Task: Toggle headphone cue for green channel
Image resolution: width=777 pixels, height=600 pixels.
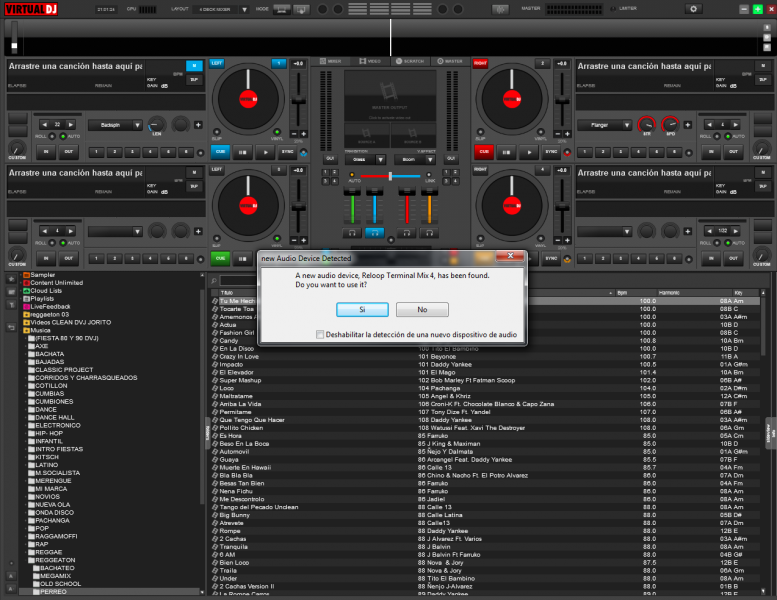Action: 352,232
